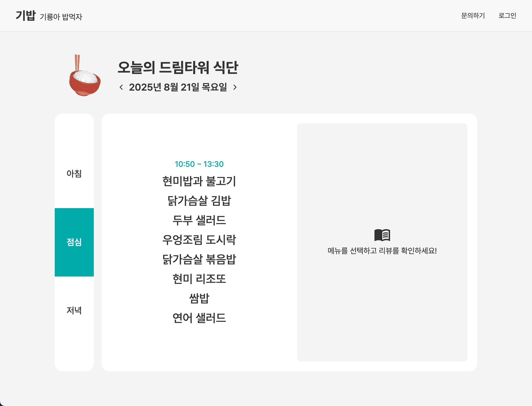Select 현미밥과 불고기 from the menu

click(x=200, y=181)
